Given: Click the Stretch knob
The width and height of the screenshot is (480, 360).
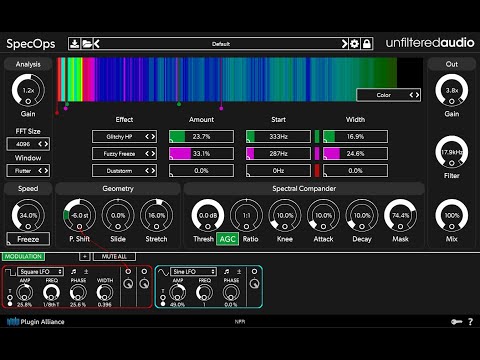Looking at the screenshot, I should click(x=156, y=215).
